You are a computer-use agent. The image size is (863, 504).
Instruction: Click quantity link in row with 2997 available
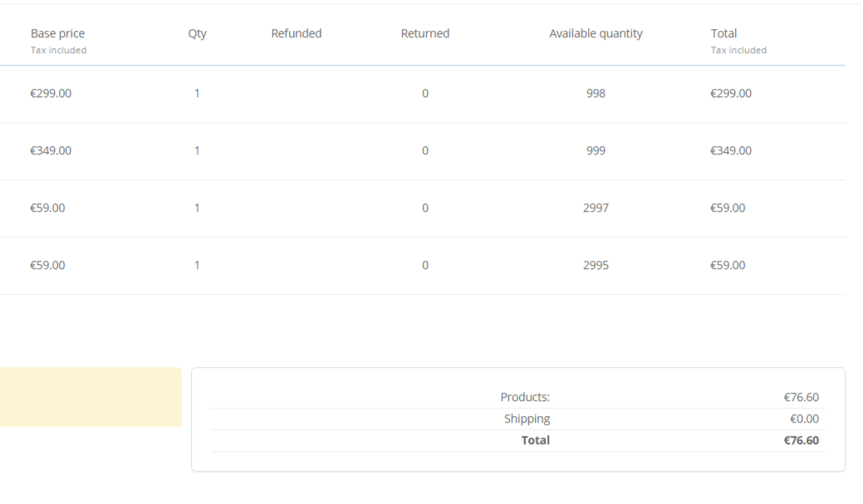point(197,208)
